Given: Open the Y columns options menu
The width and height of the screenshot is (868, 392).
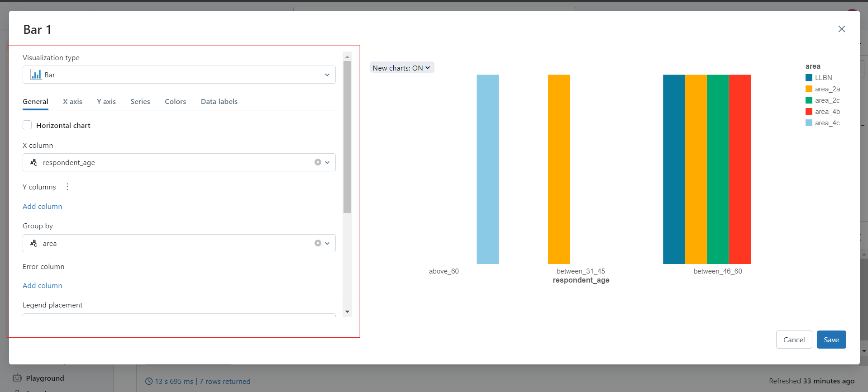Looking at the screenshot, I should click(x=67, y=187).
